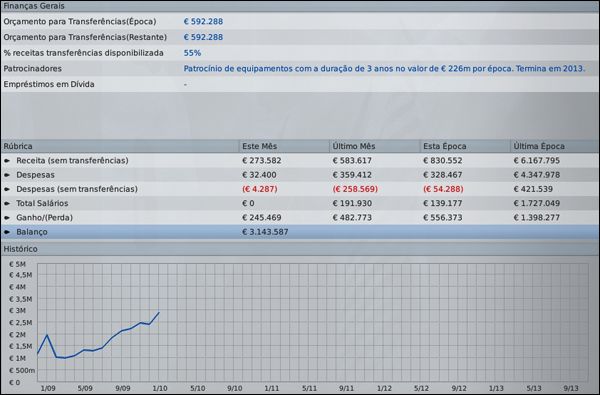Expand the Despesas (sem transferências) row arrow
The width and height of the screenshot is (600, 395).
(7, 189)
